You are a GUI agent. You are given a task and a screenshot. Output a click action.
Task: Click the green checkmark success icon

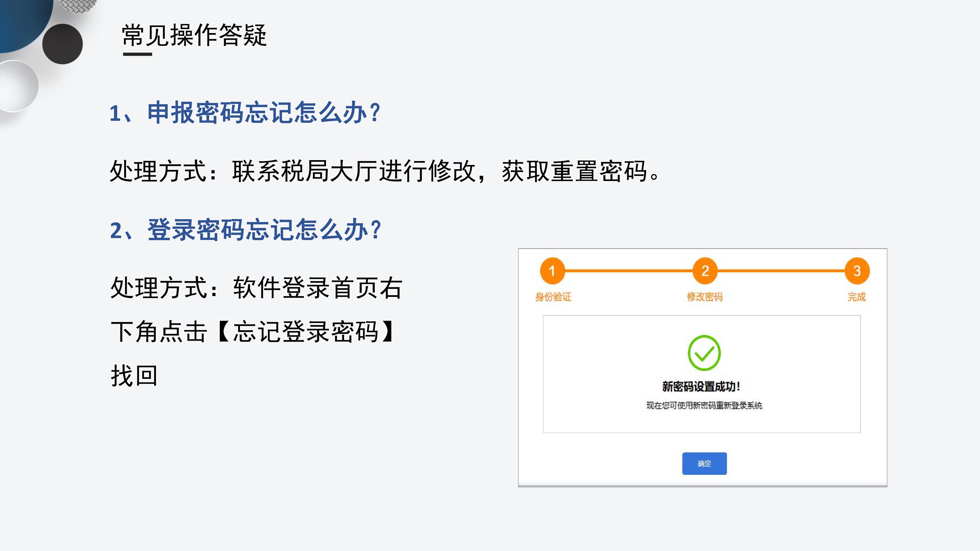coord(704,353)
